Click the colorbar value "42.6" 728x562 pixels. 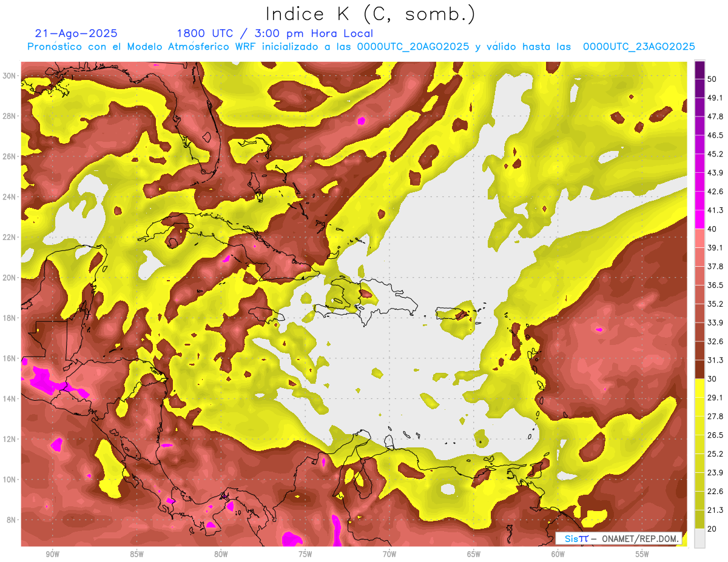[x=715, y=192]
